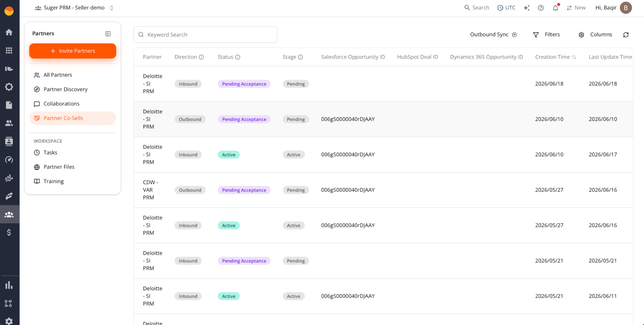Open user menu via avatar B
This screenshot has width=644, height=325.
pos(626,8)
